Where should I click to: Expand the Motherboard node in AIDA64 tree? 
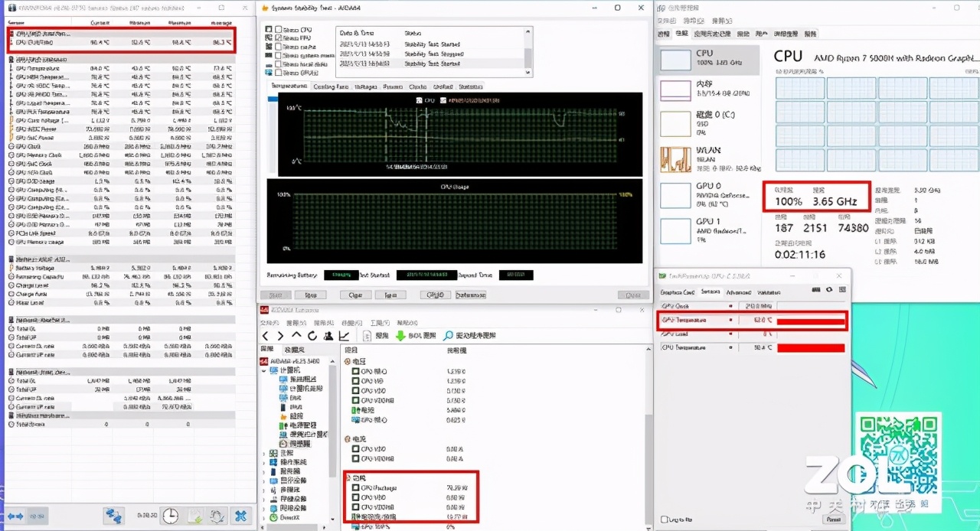(263, 452)
